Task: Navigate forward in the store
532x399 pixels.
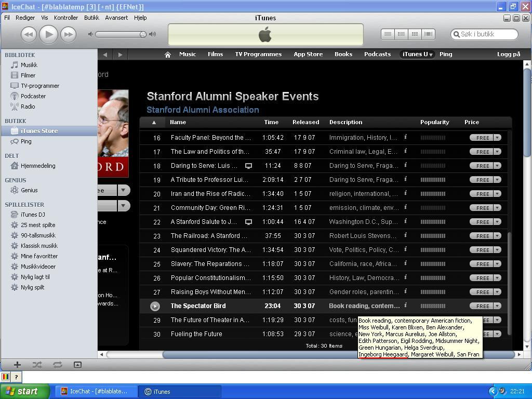Action: 120,55
